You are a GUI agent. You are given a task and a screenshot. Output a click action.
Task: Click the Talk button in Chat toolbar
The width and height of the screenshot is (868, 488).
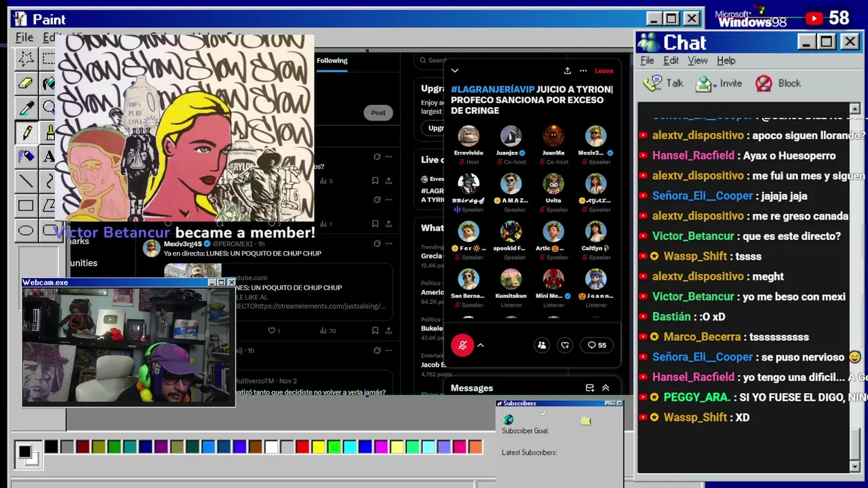(x=664, y=83)
